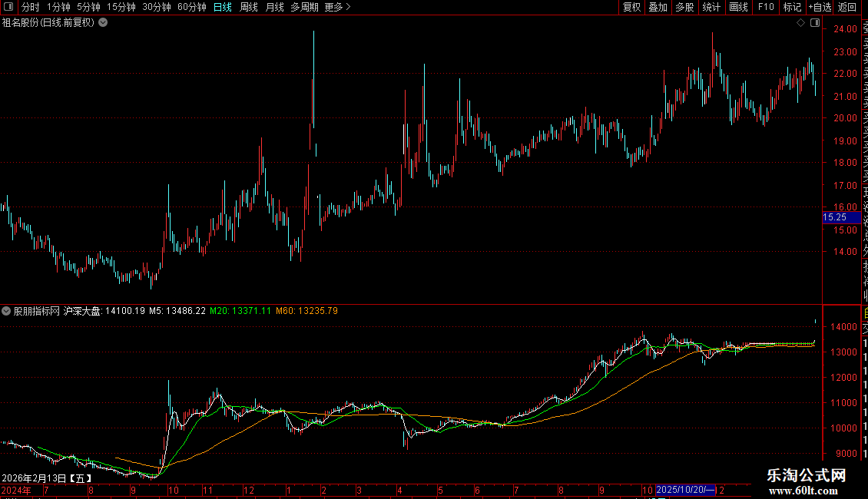868x499 pixels.
Task: Click the panel layout icon left of 分时
Action: (8, 7)
